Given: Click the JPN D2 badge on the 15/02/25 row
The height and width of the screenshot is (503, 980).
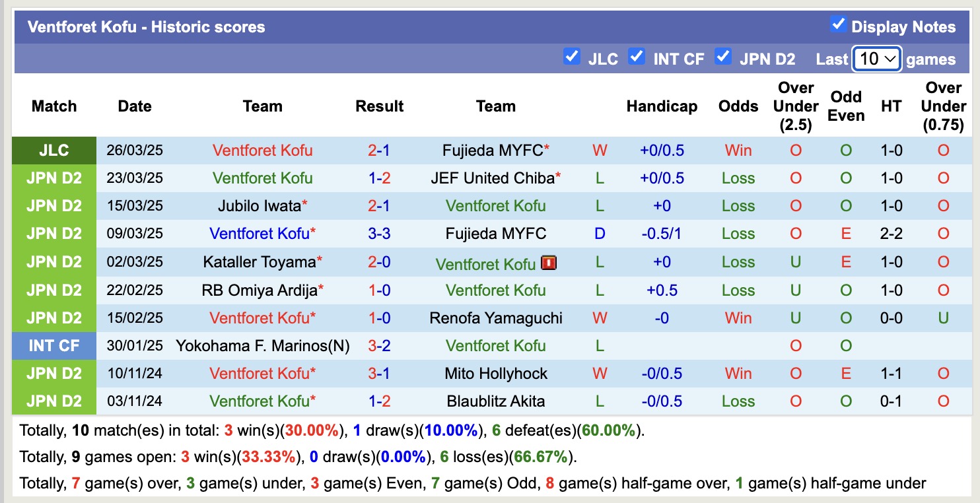Looking at the screenshot, I should tap(53, 318).
